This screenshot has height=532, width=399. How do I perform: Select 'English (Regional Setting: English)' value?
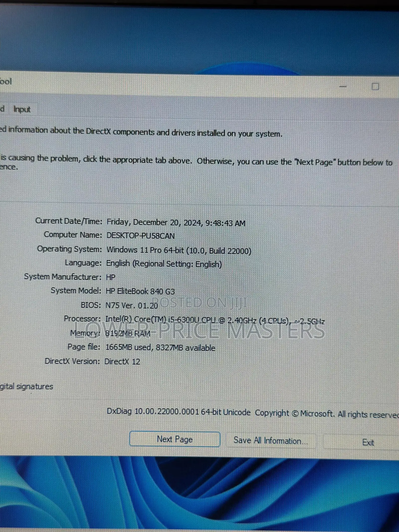[x=164, y=264]
